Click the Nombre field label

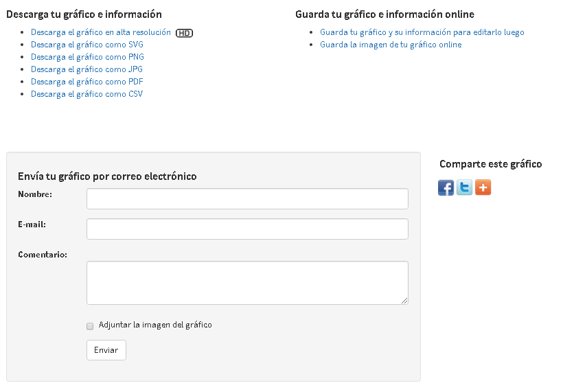tap(35, 194)
